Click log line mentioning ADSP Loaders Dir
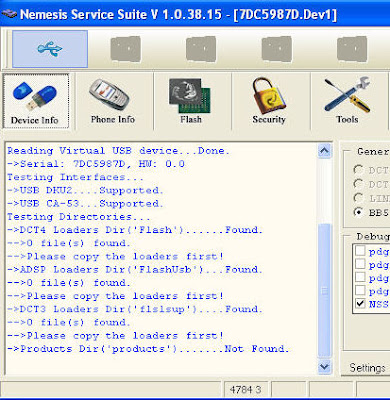Image resolution: width=390 pixels, height=400 pixels. [x=135, y=269]
